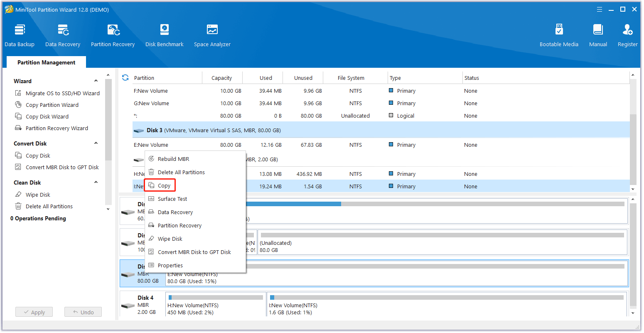Screen dimensions: 644x333
Task: Collapse the Clean Disk section
Action: (96, 183)
